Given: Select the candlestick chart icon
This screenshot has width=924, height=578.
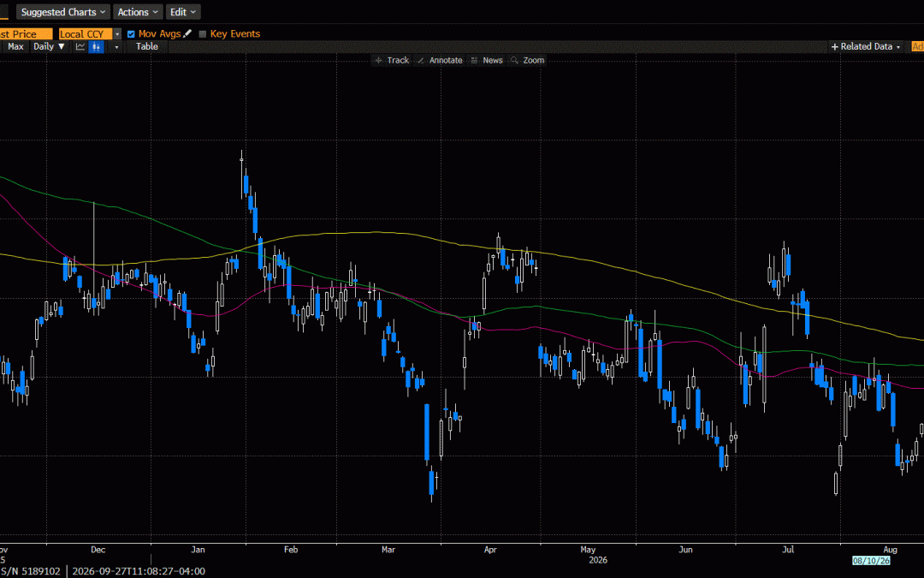Looking at the screenshot, I should [96, 46].
